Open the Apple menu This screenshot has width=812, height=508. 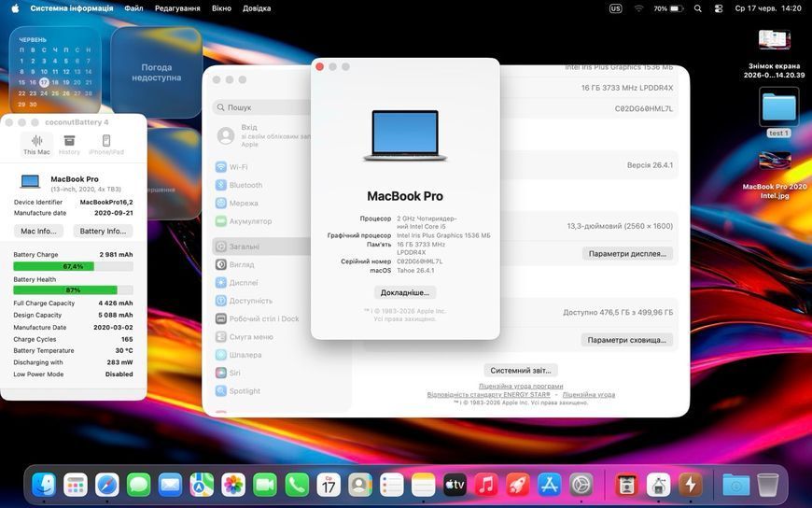point(15,8)
